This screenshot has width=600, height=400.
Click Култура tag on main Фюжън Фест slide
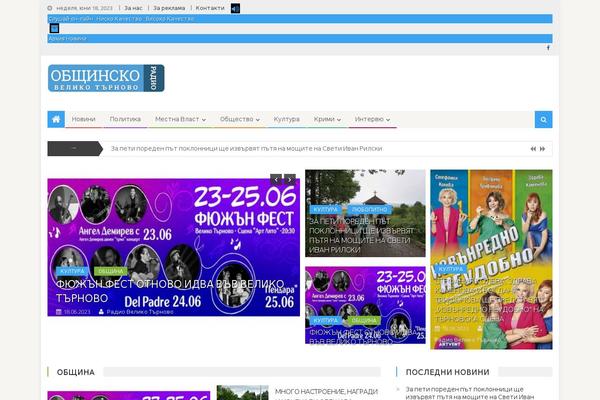point(72,271)
